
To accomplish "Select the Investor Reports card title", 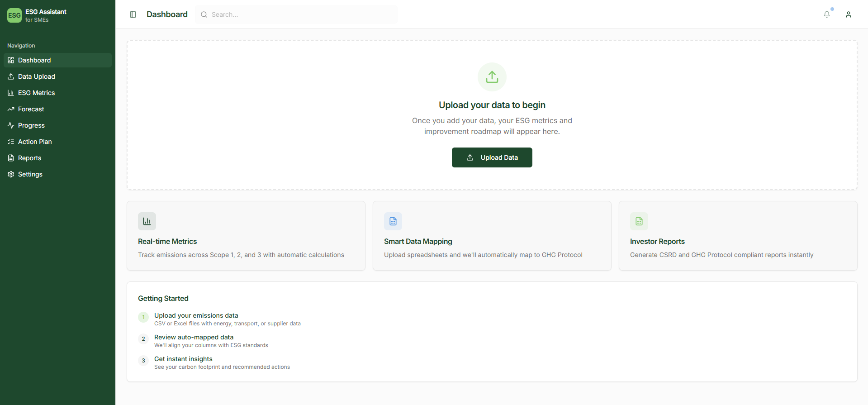I will (x=657, y=242).
